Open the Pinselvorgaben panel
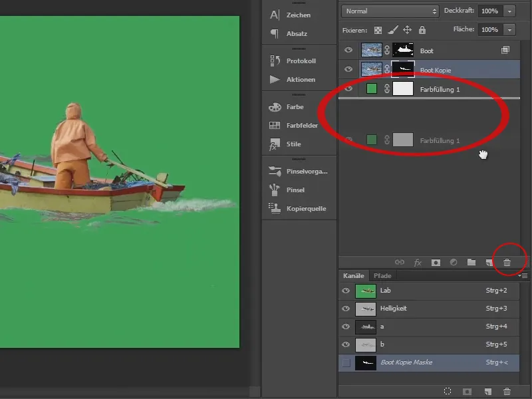This screenshot has height=399, width=532. tap(299, 172)
